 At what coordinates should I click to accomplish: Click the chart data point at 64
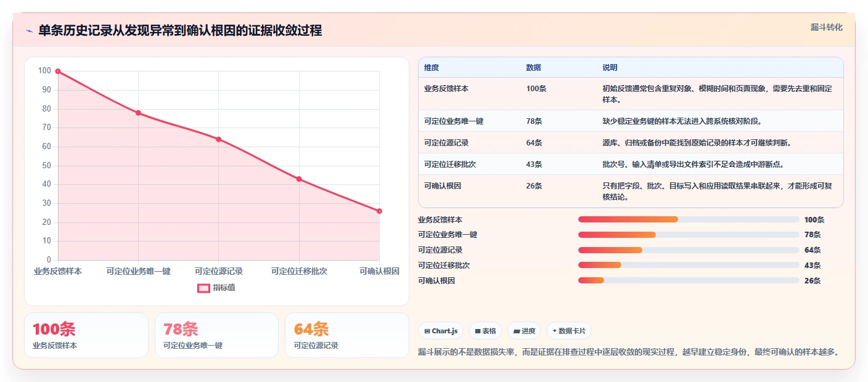coord(219,139)
